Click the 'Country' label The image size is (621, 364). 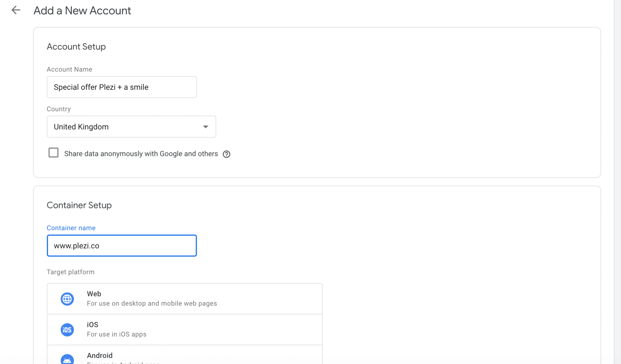(x=59, y=109)
